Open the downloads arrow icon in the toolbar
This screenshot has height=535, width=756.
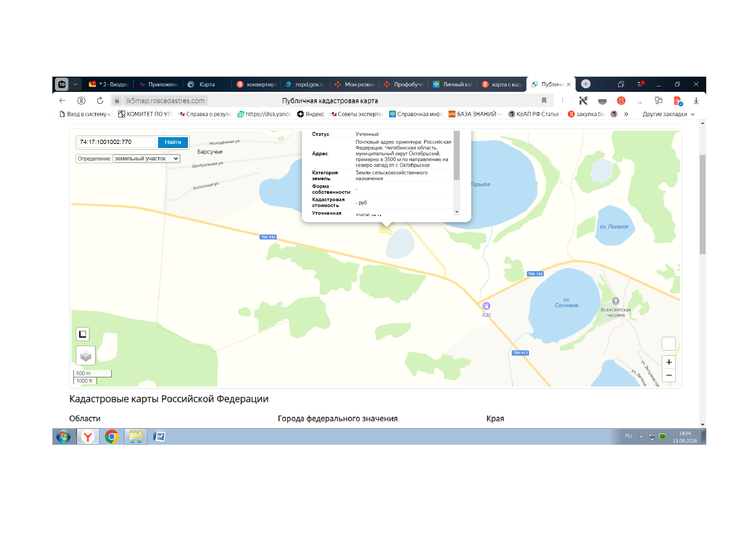pos(696,101)
